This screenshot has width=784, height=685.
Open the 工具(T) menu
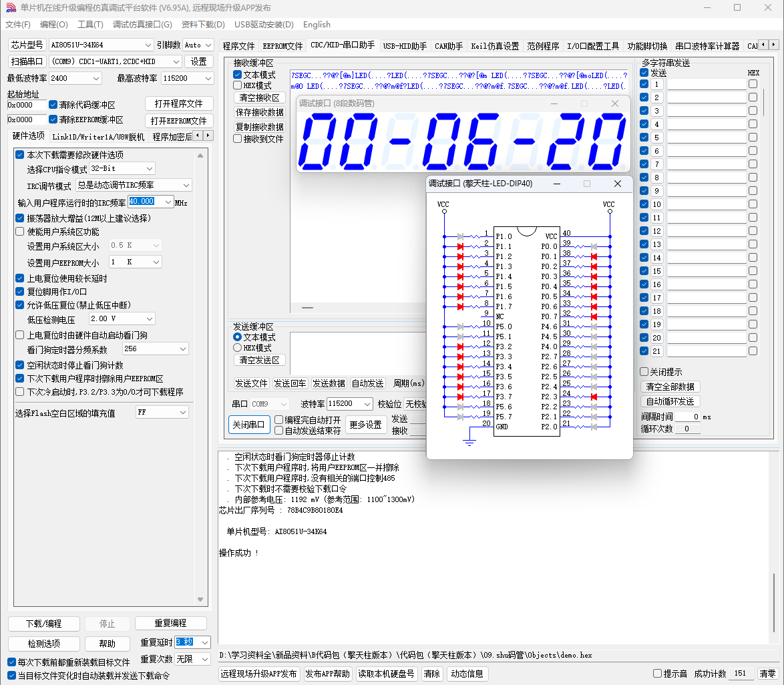91,25
